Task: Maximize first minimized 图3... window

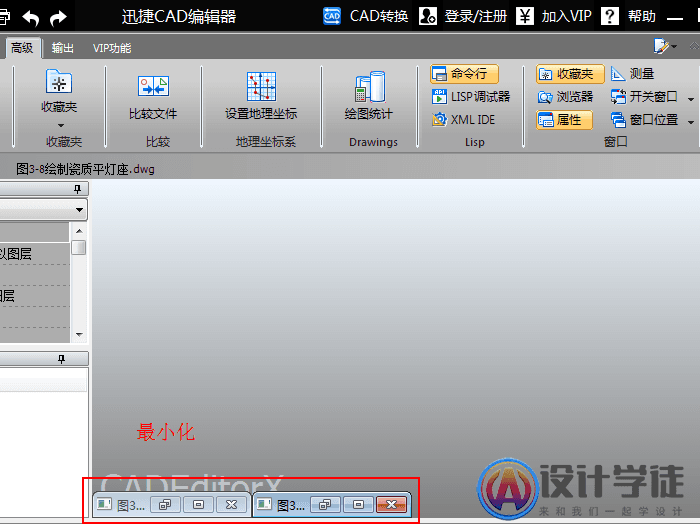Action: point(199,505)
